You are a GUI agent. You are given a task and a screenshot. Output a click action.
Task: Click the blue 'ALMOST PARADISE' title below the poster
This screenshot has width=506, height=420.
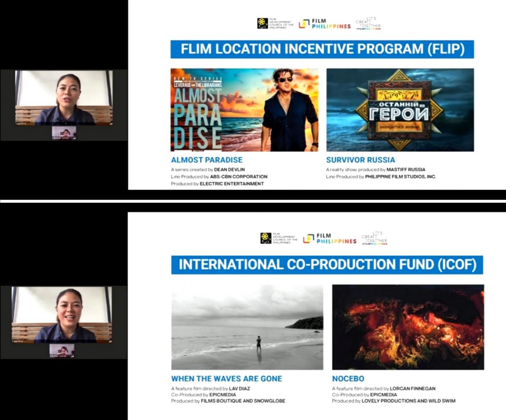click(207, 160)
